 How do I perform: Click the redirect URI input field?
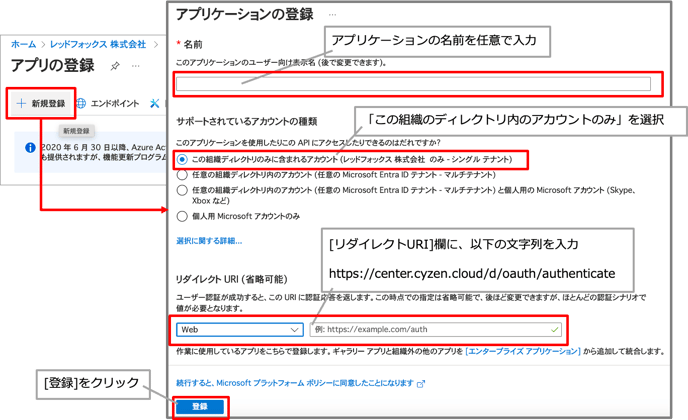pos(435,330)
